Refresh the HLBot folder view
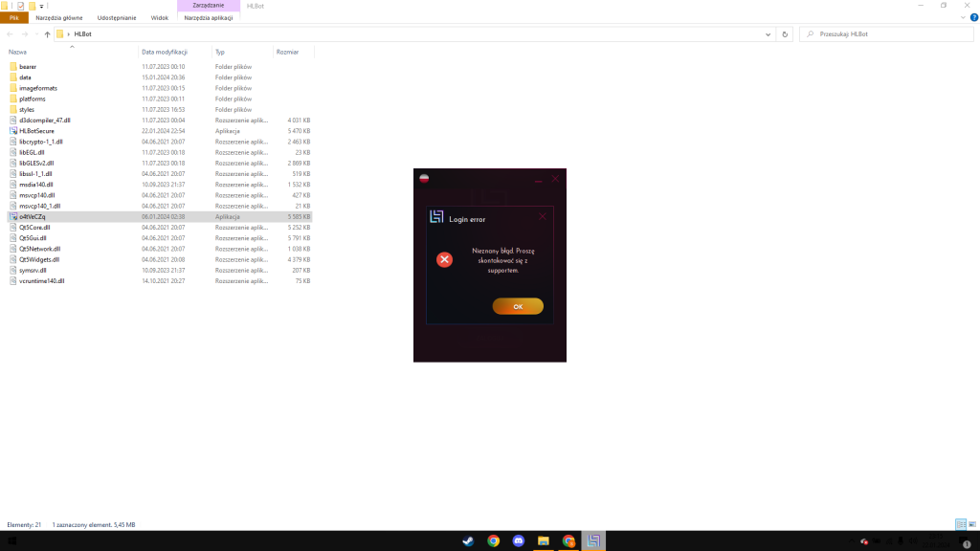 (x=785, y=33)
